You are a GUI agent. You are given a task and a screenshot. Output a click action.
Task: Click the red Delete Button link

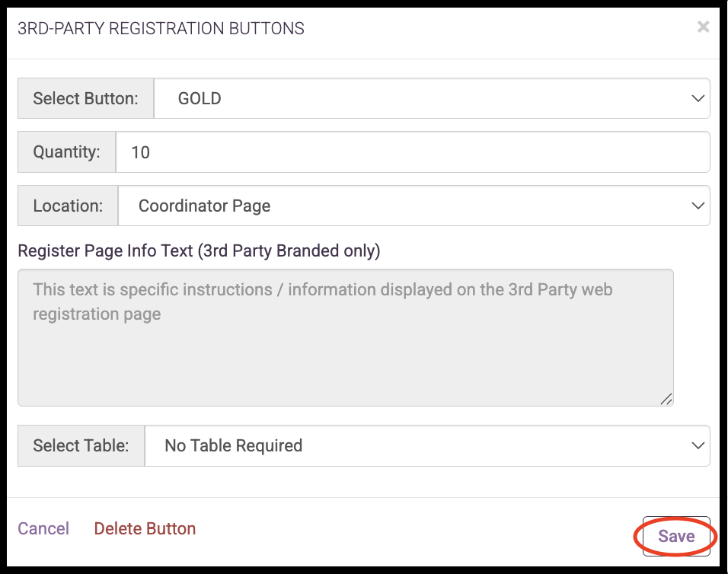(145, 528)
